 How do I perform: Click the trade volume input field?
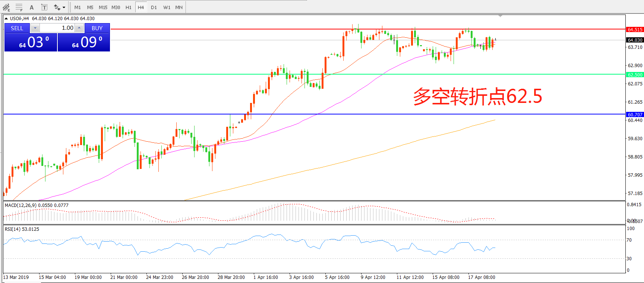tap(57, 28)
